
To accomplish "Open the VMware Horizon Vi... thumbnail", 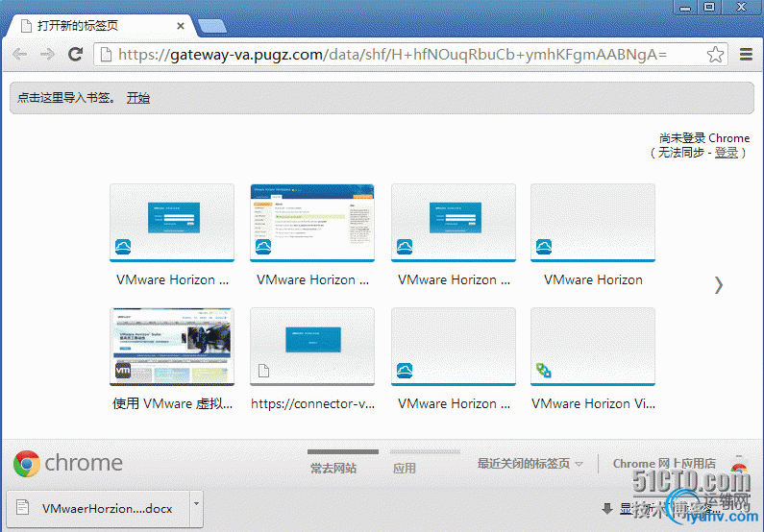I will (593, 347).
